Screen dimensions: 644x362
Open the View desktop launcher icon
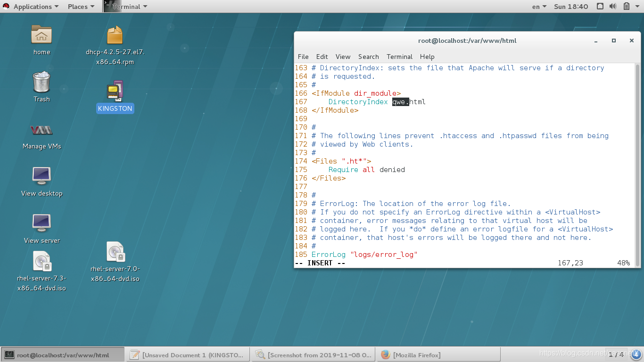click(x=41, y=176)
